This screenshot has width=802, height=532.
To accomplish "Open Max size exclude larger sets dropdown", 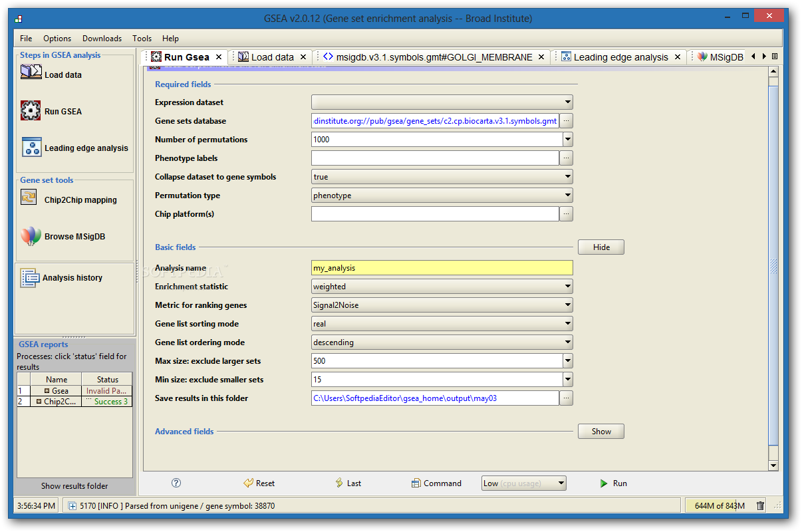I will 567,361.
